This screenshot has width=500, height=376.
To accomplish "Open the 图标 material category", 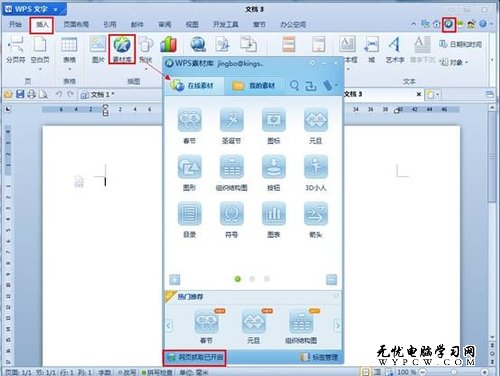I will click(274, 126).
